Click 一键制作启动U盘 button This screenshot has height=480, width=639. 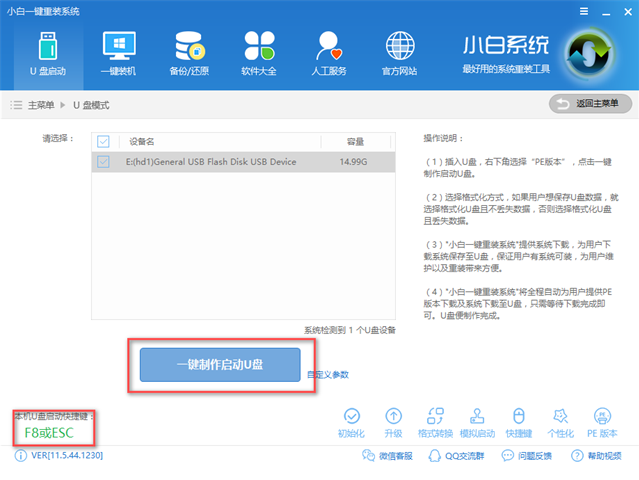(x=220, y=364)
